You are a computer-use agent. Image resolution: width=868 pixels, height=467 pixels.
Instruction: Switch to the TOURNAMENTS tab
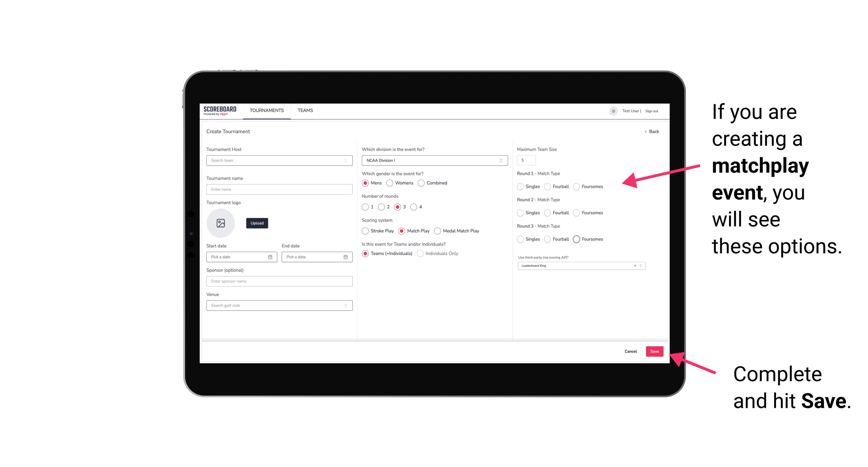point(266,110)
